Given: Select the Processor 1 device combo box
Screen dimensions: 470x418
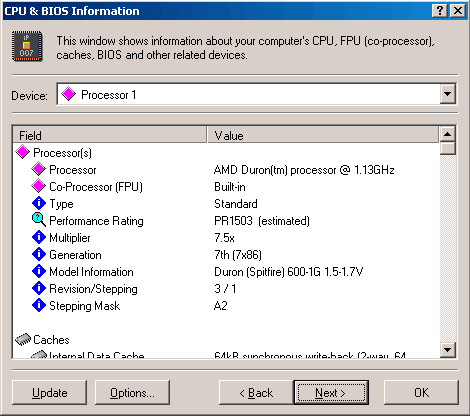Looking at the screenshot, I should pos(257,94).
